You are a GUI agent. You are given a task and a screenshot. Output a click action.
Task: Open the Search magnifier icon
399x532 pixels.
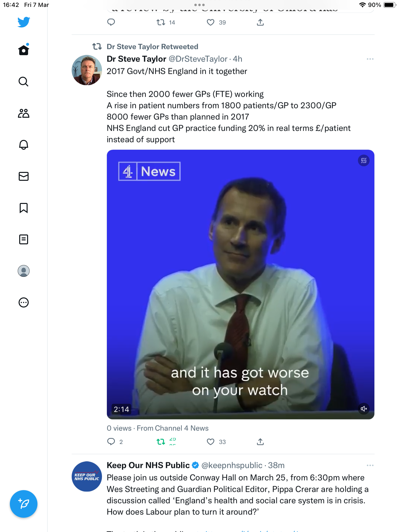[24, 82]
